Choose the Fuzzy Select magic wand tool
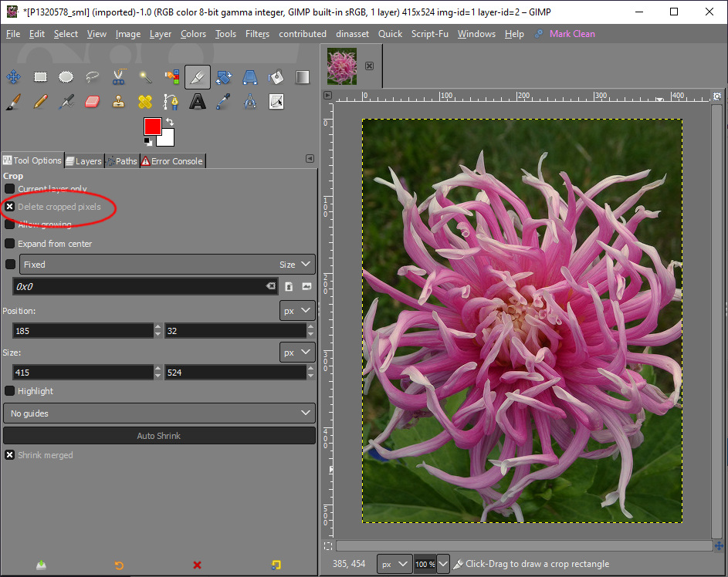Image resolution: width=728 pixels, height=577 pixels. [145, 77]
